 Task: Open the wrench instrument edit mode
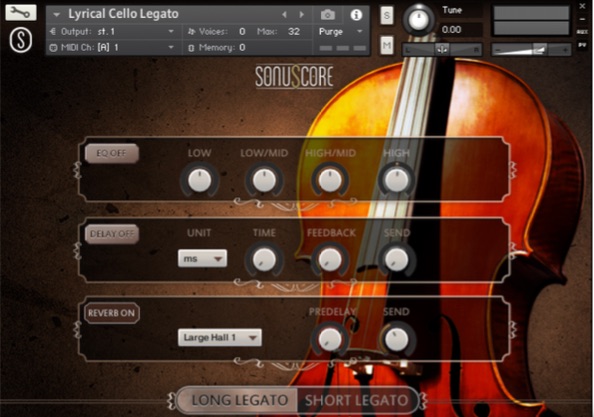(21, 12)
